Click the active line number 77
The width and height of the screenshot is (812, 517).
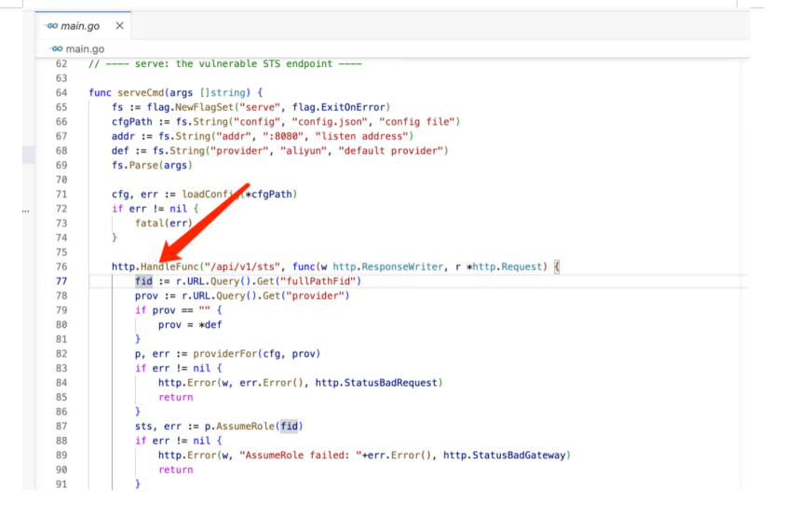pyautogui.click(x=61, y=281)
